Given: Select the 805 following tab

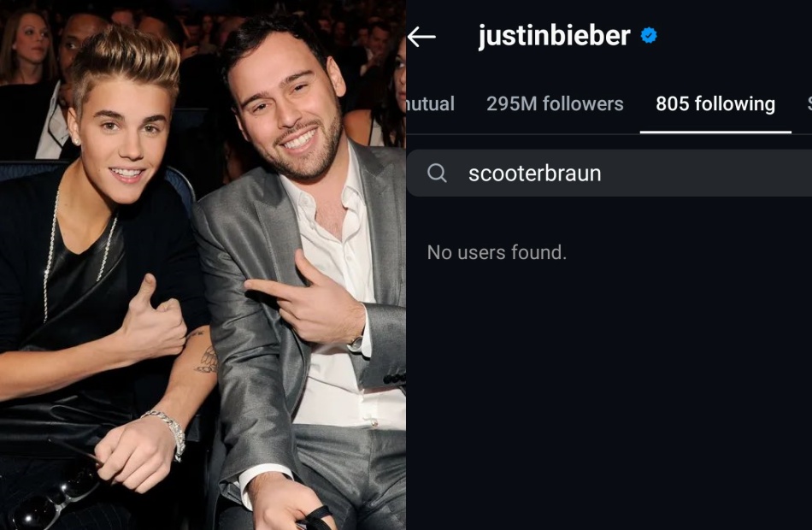Looking at the screenshot, I should coord(715,103).
